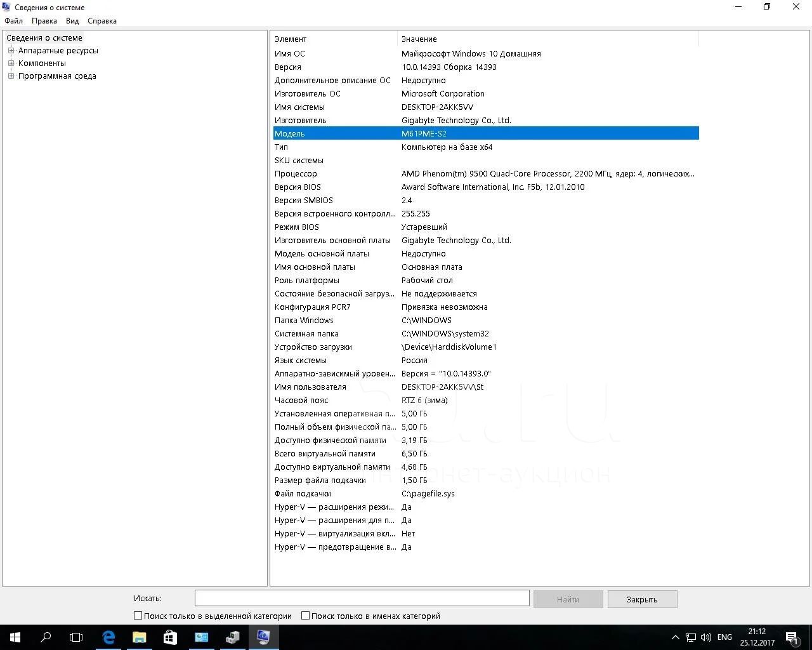Enable search only in category names
812x650 pixels.
tap(305, 616)
